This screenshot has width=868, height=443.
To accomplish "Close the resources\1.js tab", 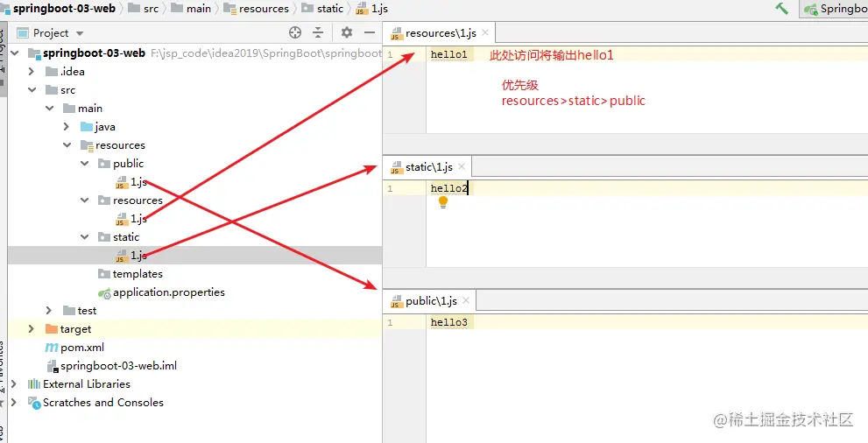I will [485, 32].
